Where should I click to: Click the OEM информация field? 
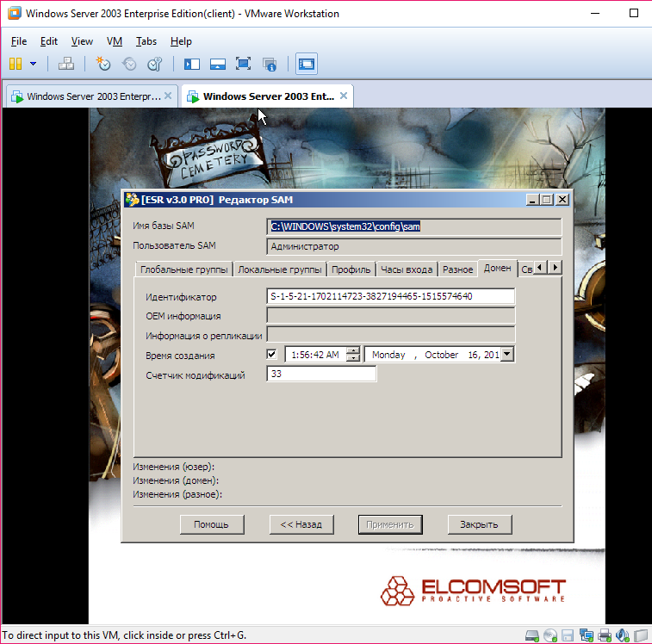tap(390, 316)
